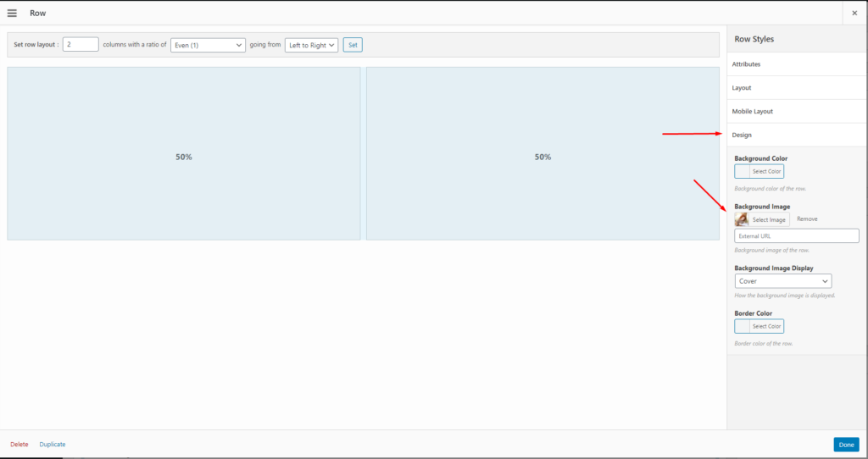Click the External URL input field

[x=797, y=236]
